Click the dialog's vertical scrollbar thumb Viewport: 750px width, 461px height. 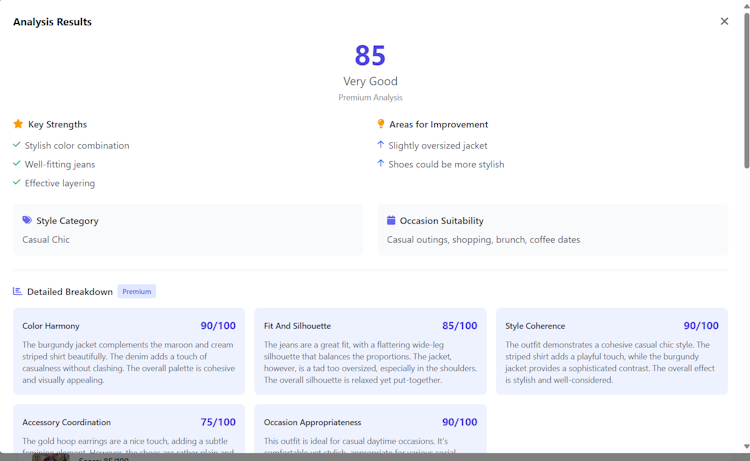746,90
